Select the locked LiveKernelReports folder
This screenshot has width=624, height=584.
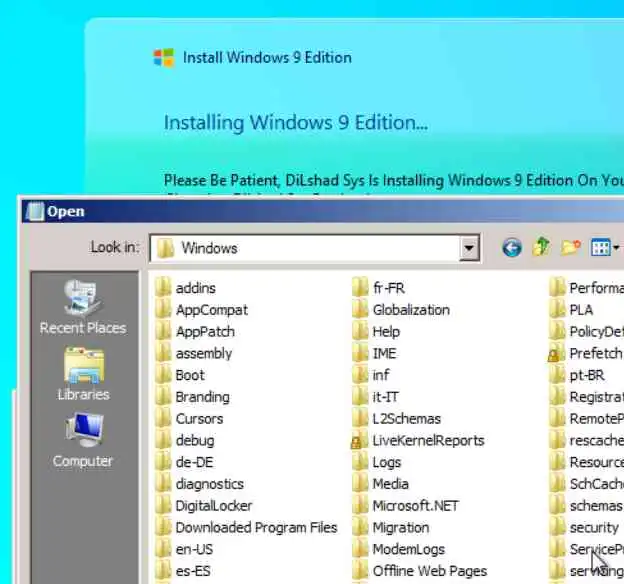(418, 440)
